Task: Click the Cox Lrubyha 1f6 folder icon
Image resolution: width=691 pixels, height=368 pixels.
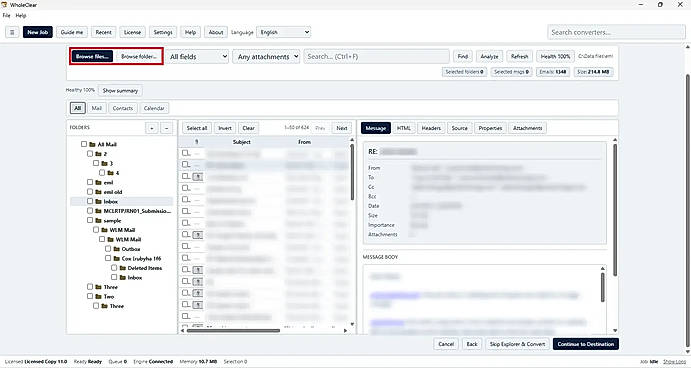Action: tap(116, 258)
